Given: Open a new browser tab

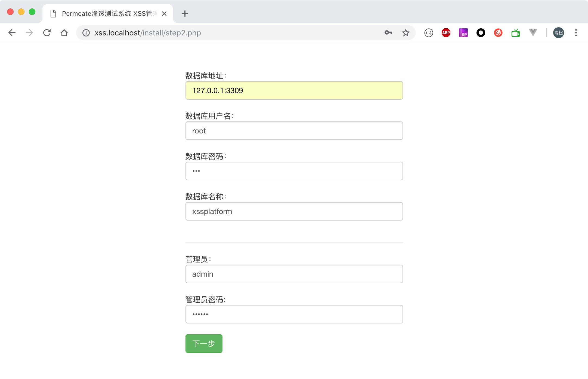Looking at the screenshot, I should (185, 13).
